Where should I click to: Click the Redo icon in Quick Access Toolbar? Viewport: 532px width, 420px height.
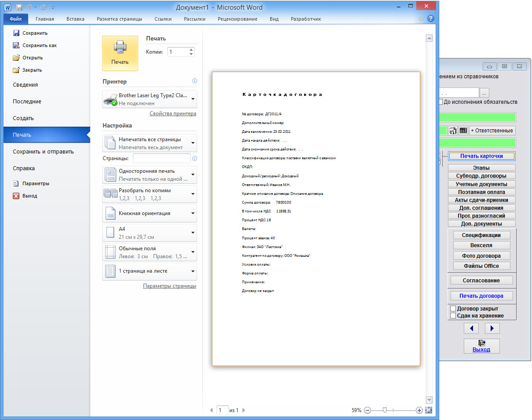(43, 7)
